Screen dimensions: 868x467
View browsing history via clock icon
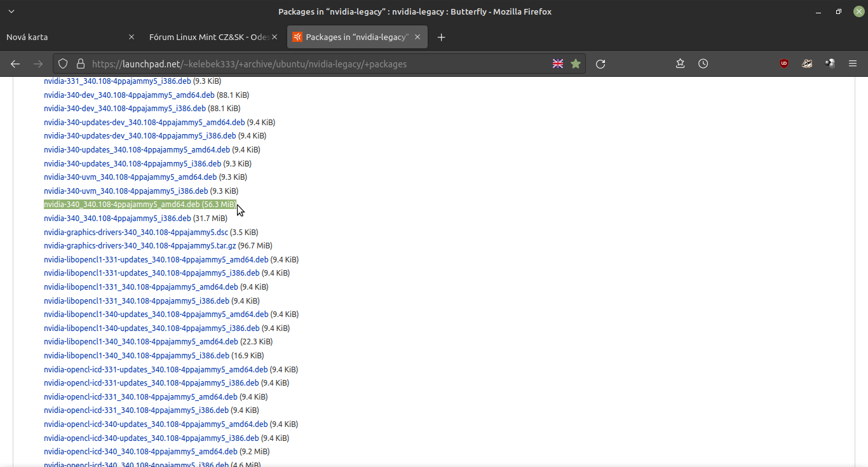(x=703, y=64)
